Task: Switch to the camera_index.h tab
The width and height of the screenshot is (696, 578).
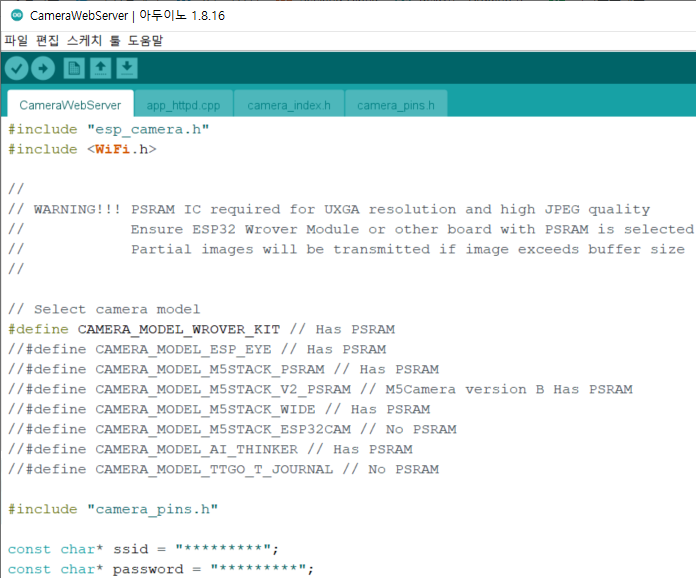Action: click(289, 105)
